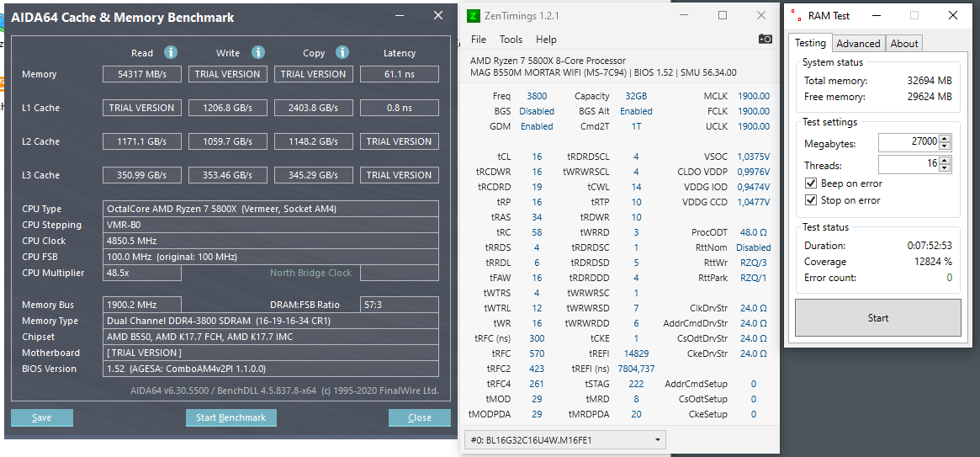Click the ProcODT 48.0 Ω value
This screenshot has width=980, height=457.
coord(753,232)
